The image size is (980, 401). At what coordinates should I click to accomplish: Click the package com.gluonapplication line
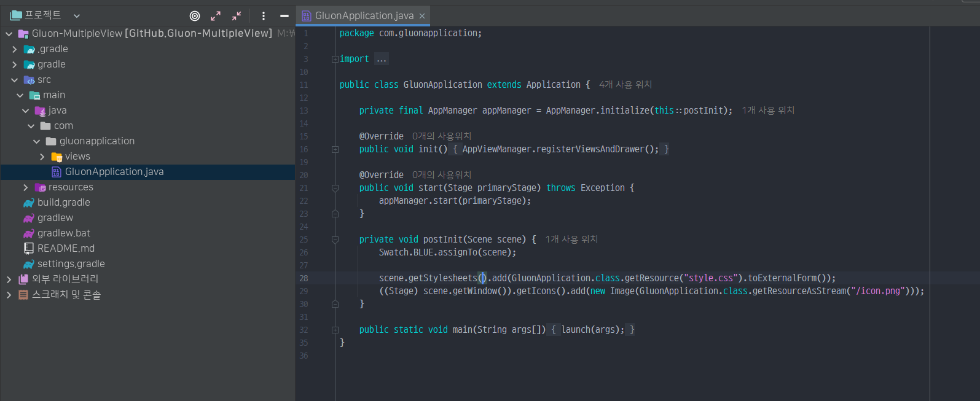410,33
